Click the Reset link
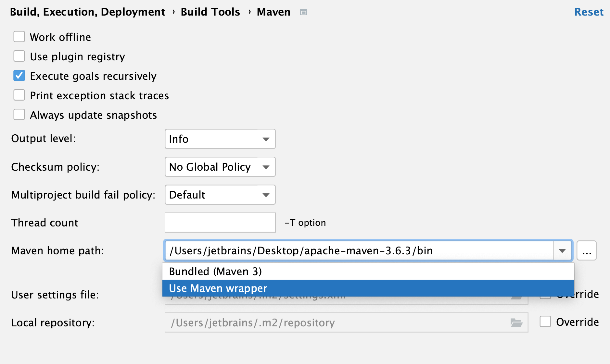 click(x=589, y=12)
